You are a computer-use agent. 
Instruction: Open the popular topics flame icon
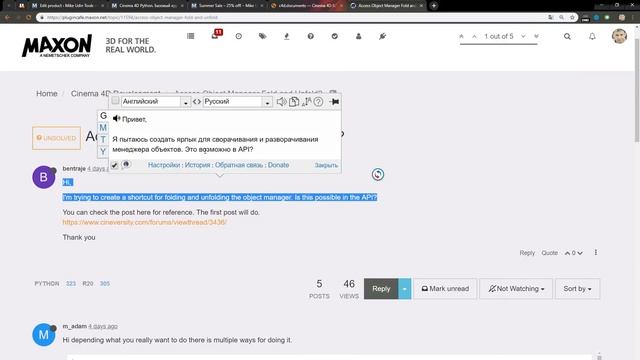pos(287,36)
